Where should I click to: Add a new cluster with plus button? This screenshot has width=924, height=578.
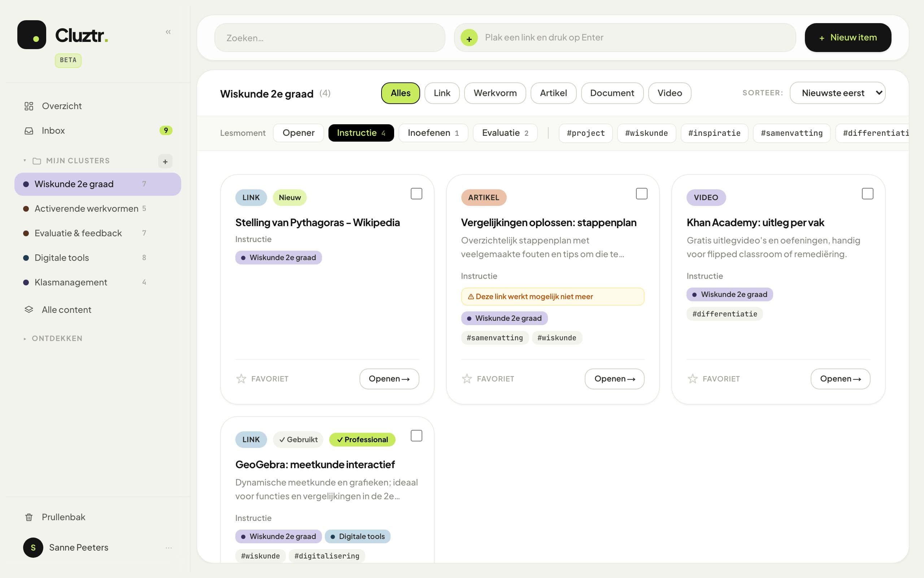click(165, 161)
